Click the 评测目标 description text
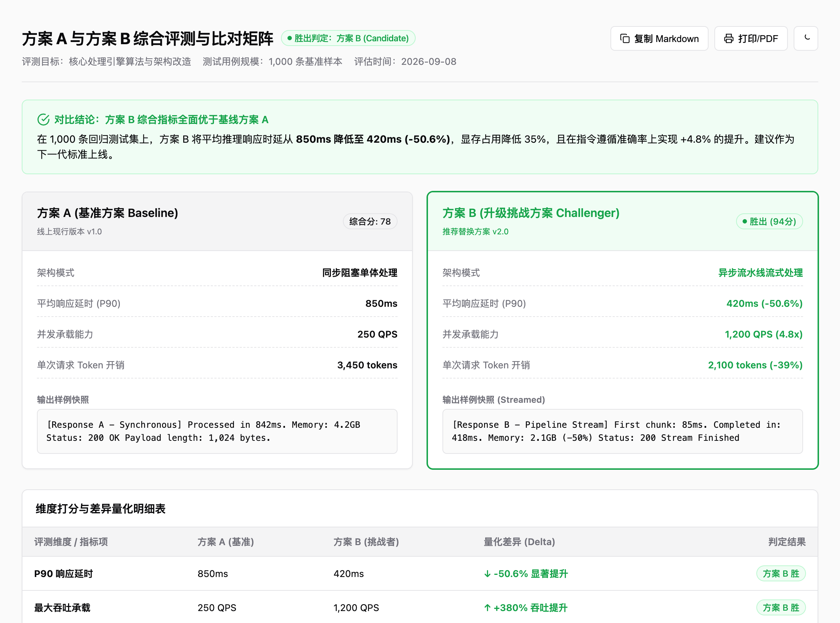 click(x=106, y=62)
